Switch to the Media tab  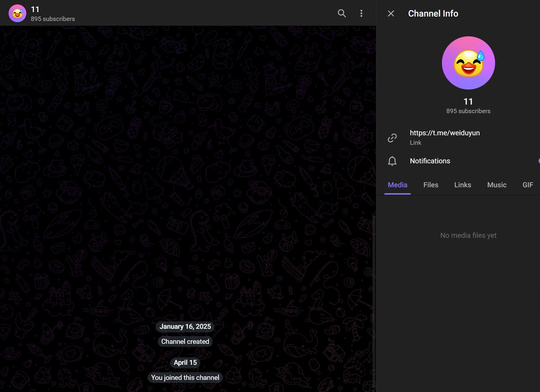coord(397,185)
